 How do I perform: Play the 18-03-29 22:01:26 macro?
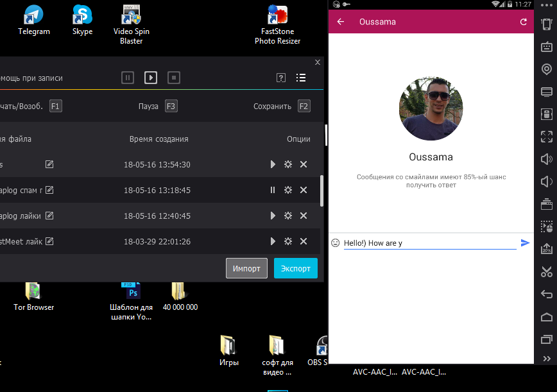[273, 242]
